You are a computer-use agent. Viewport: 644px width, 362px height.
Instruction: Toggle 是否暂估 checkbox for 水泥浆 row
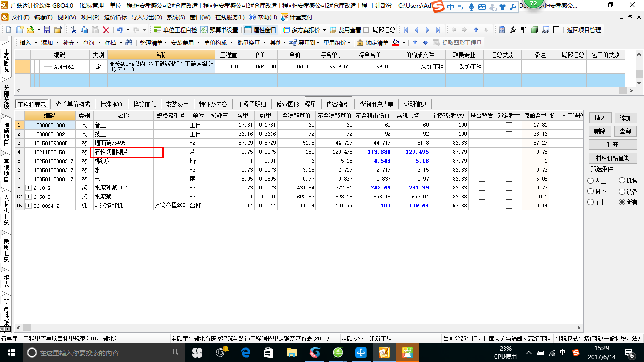(482, 197)
